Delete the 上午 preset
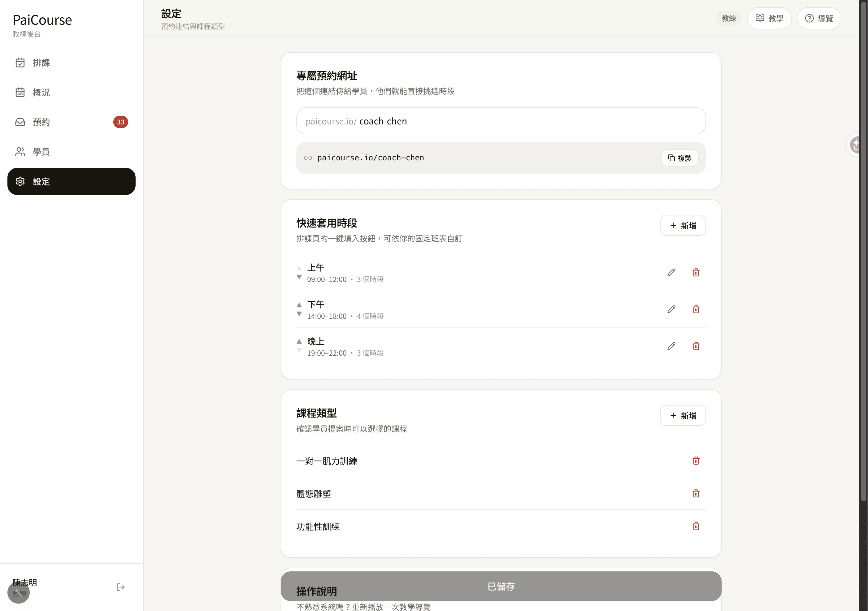Image resolution: width=868 pixels, height=611 pixels. click(696, 273)
